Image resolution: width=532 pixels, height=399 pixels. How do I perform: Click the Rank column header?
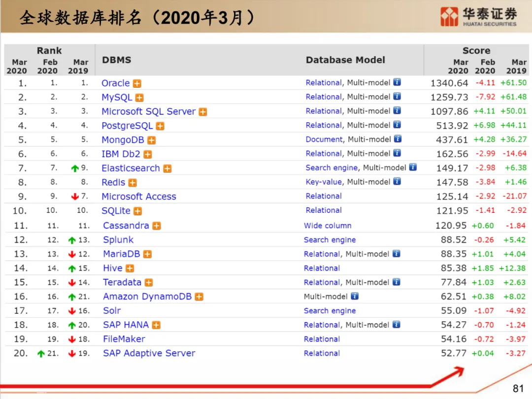(x=49, y=51)
